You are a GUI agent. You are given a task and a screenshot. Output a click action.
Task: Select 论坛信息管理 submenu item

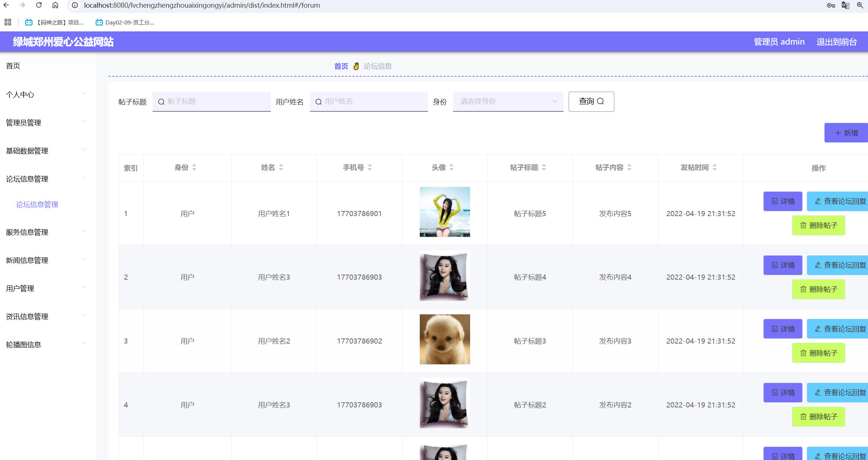(x=37, y=204)
